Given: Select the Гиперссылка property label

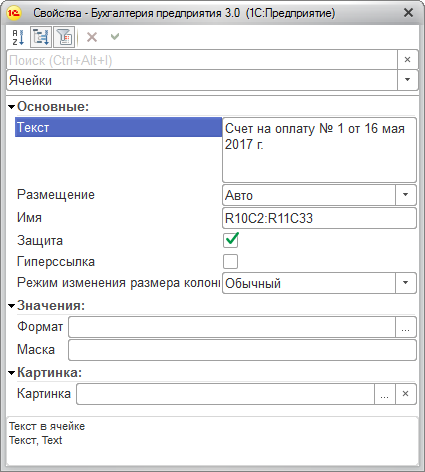Looking at the screenshot, I should (x=56, y=262).
